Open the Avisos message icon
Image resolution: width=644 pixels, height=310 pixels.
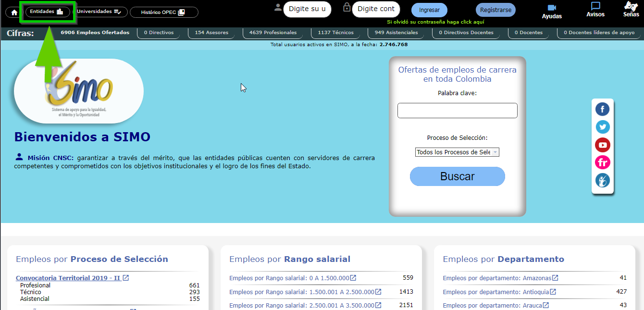(595, 6)
